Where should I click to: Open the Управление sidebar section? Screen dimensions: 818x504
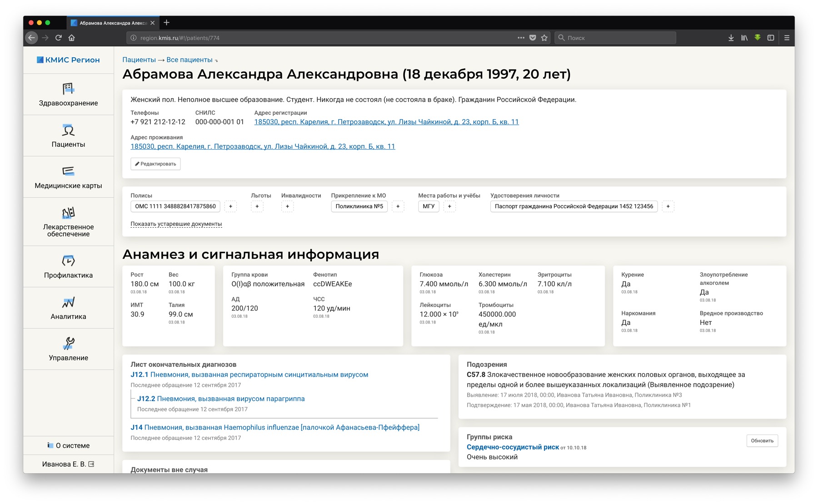68,349
